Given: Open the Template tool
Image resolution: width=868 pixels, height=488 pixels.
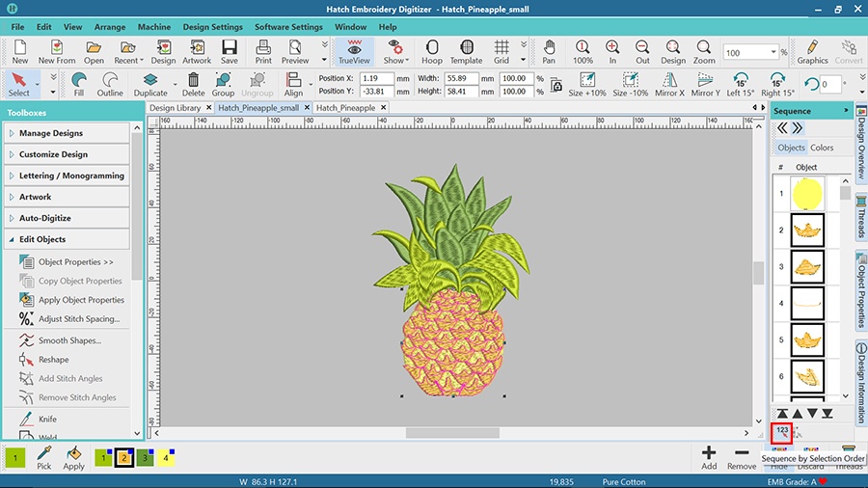Looking at the screenshot, I should [x=466, y=51].
